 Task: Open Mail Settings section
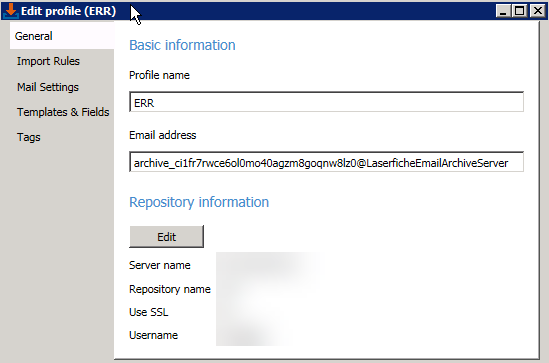click(48, 87)
